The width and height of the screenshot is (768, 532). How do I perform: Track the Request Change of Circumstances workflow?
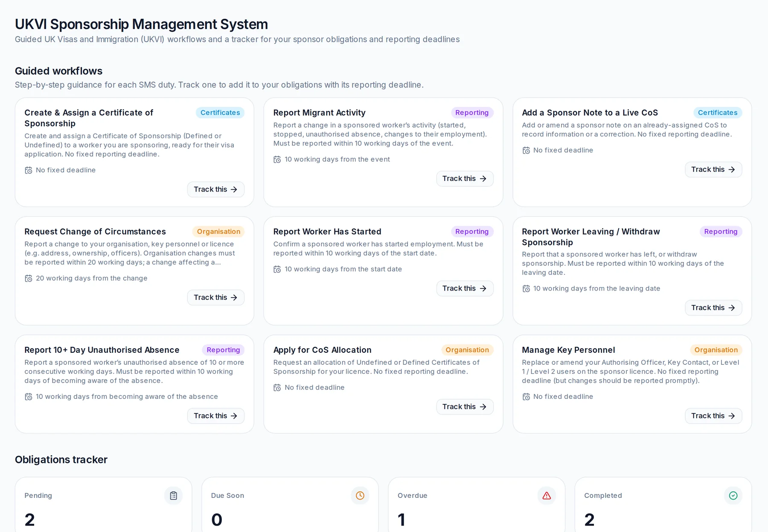(216, 297)
